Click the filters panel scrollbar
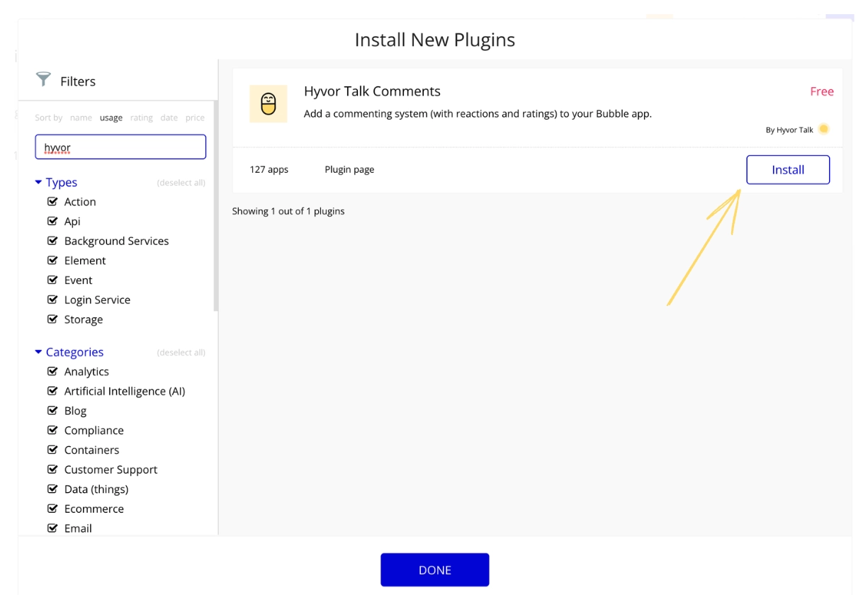 tap(216, 205)
